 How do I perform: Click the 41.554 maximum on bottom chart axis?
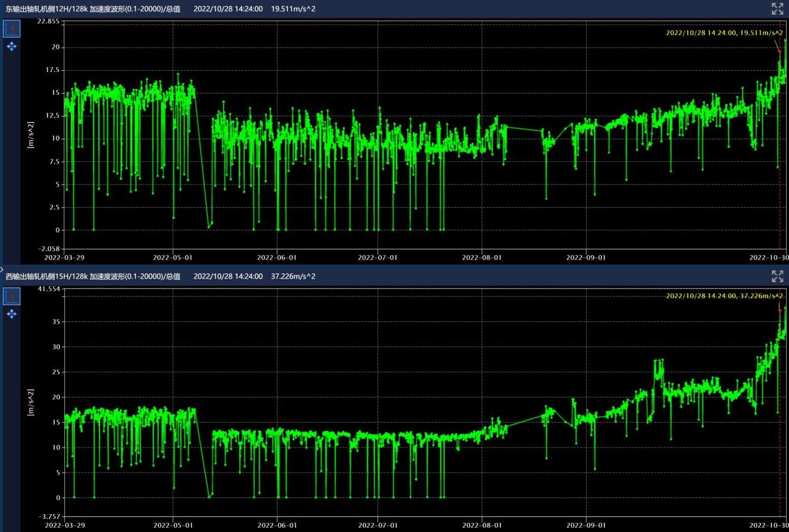tap(48, 289)
